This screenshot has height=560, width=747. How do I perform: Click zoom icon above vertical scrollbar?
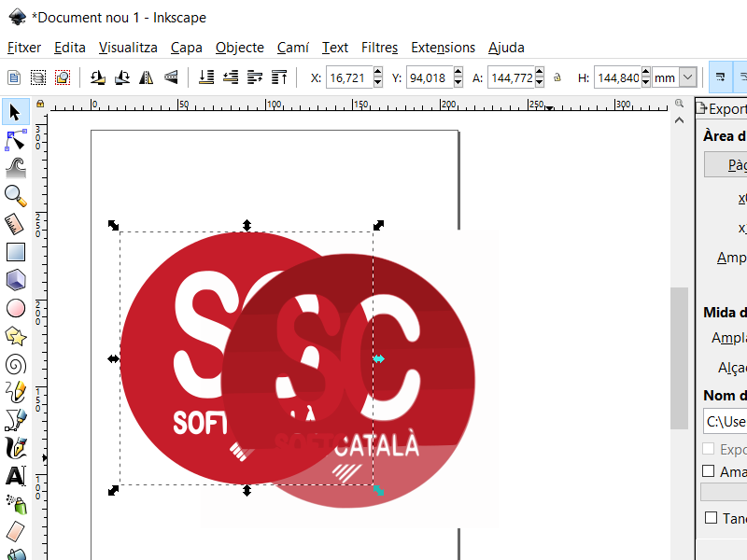tap(680, 104)
